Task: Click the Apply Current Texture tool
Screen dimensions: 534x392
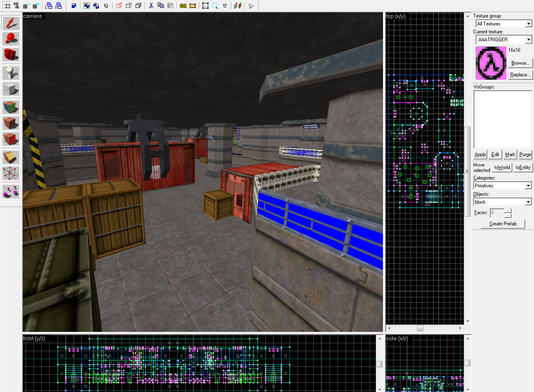Action: click(11, 123)
